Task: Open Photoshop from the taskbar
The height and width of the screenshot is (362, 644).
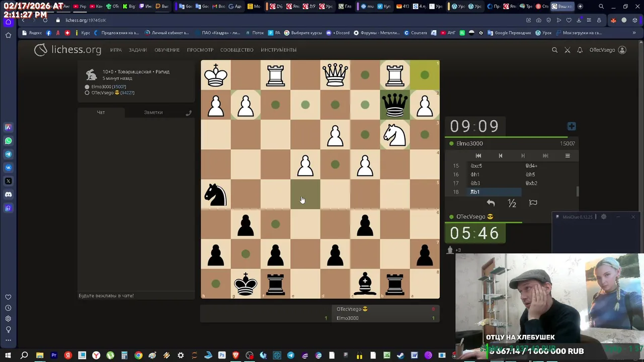Action: click(222, 355)
